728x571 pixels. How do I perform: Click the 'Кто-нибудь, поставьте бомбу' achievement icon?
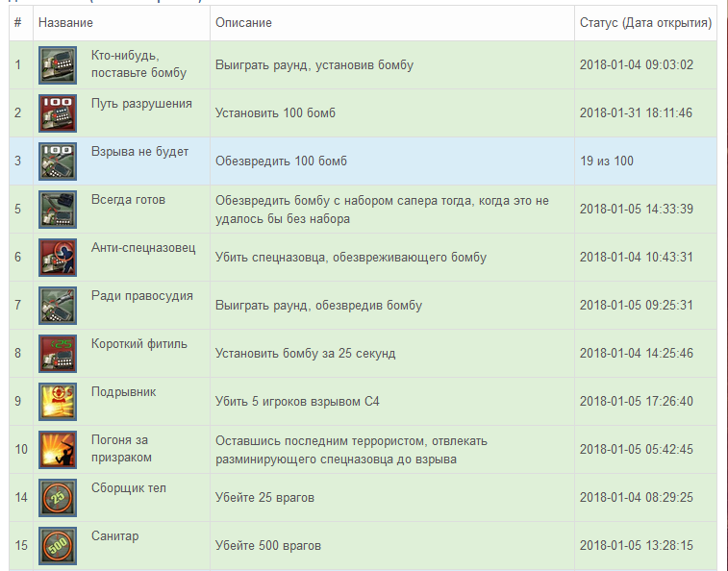coord(58,65)
